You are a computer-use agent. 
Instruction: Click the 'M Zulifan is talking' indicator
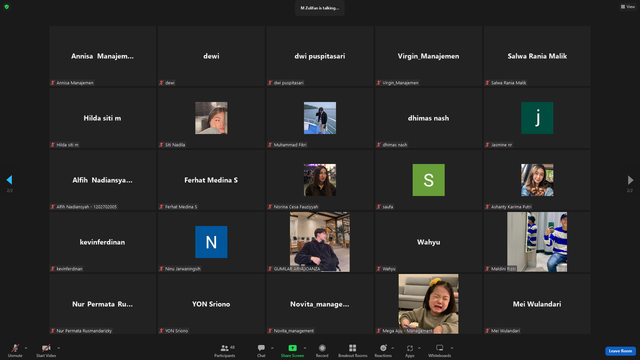pyautogui.click(x=320, y=8)
